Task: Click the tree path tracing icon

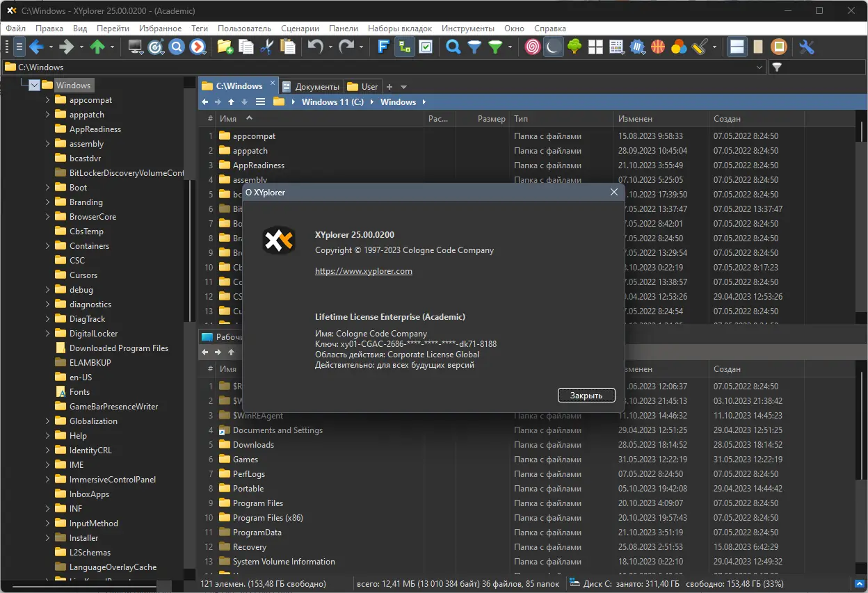Action: 404,47
